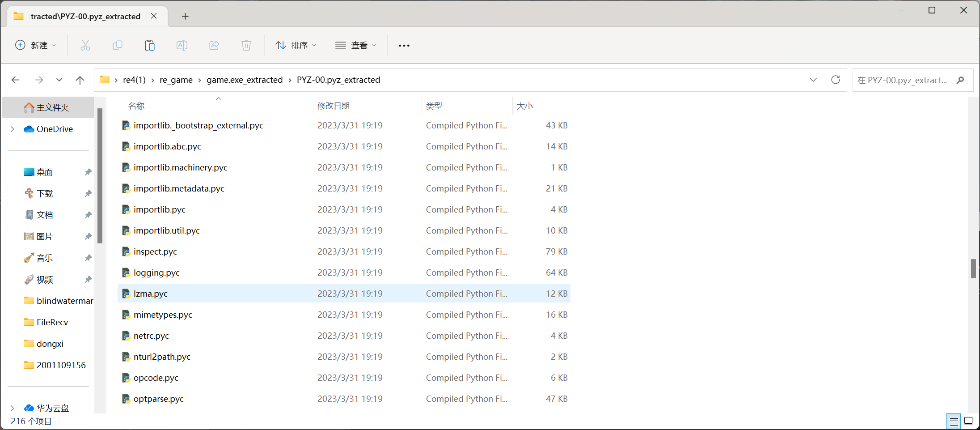Screen dimensions: 980x430
Task: Click the Delete trash can icon
Action: click(x=246, y=45)
